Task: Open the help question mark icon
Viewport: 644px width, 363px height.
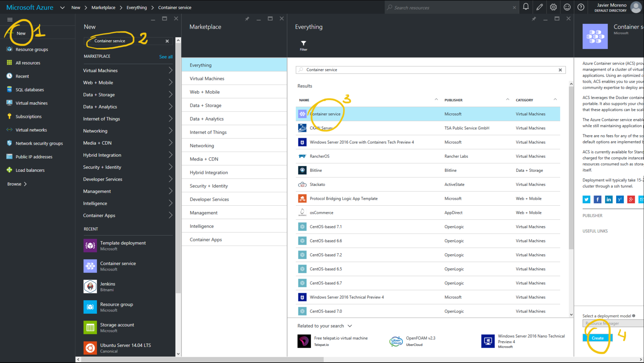Action: point(581,7)
